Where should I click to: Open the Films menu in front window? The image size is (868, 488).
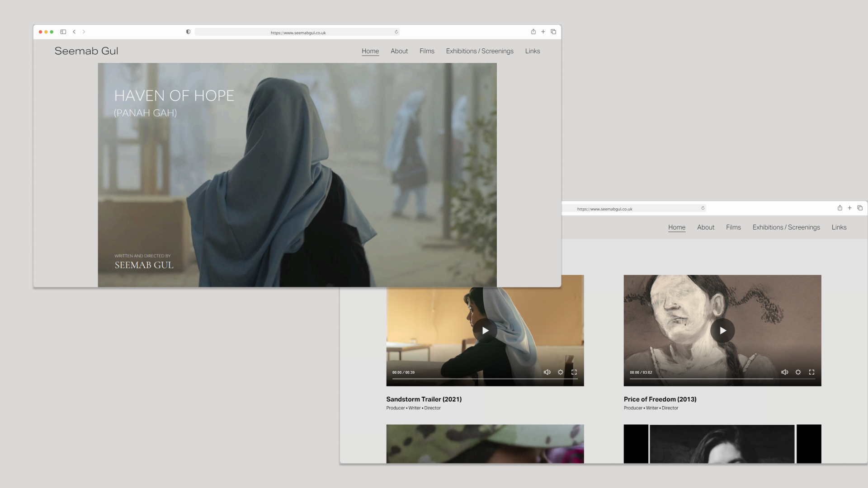427,51
